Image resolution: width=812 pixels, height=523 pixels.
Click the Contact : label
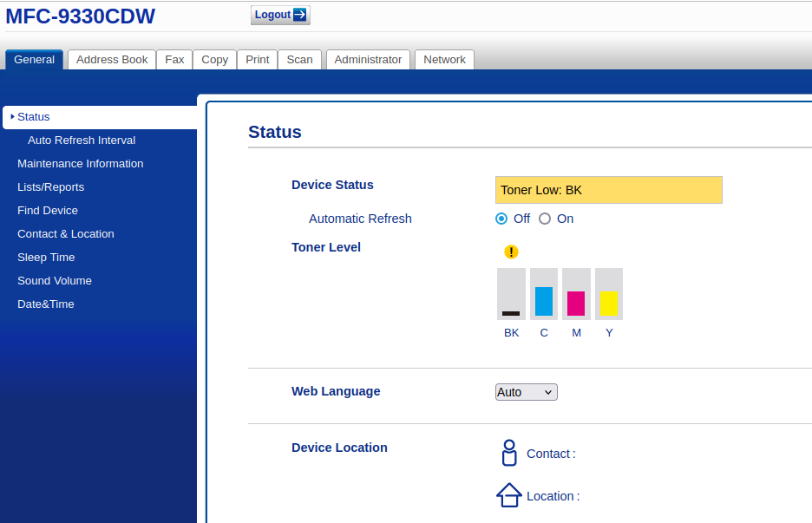click(551, 454)
